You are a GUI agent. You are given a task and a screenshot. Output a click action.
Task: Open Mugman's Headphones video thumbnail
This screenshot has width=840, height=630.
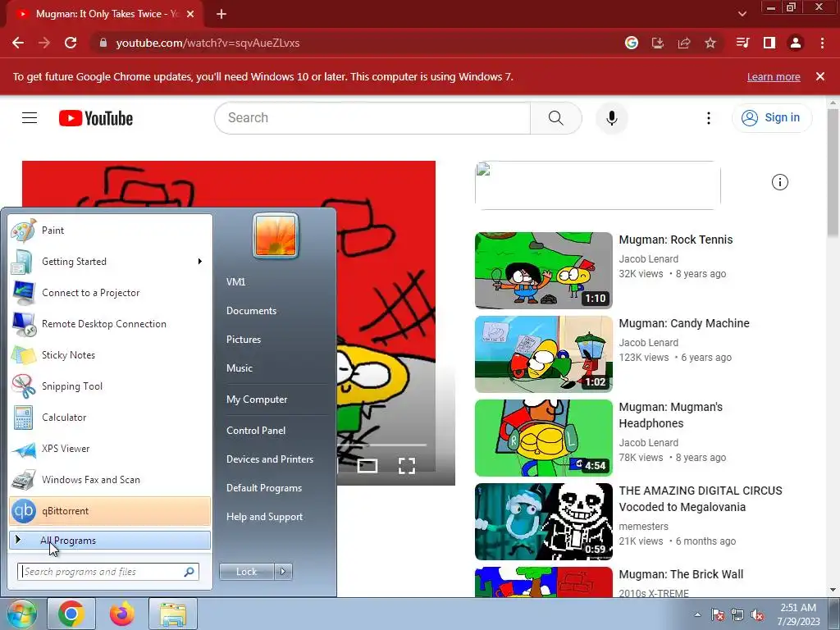[x=543, y=438]
